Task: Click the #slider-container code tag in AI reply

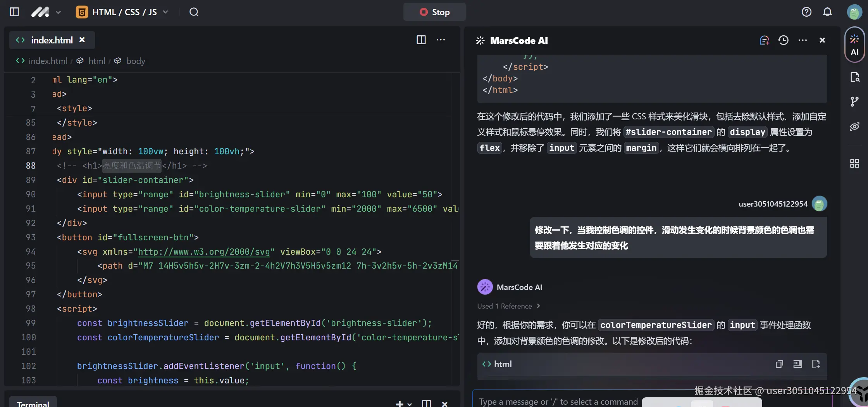Action: (x=669, y=132)
